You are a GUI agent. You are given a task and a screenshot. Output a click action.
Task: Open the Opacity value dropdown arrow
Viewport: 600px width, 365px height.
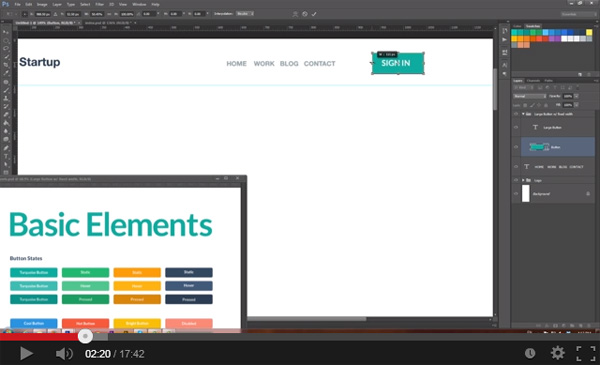point(576,96)
